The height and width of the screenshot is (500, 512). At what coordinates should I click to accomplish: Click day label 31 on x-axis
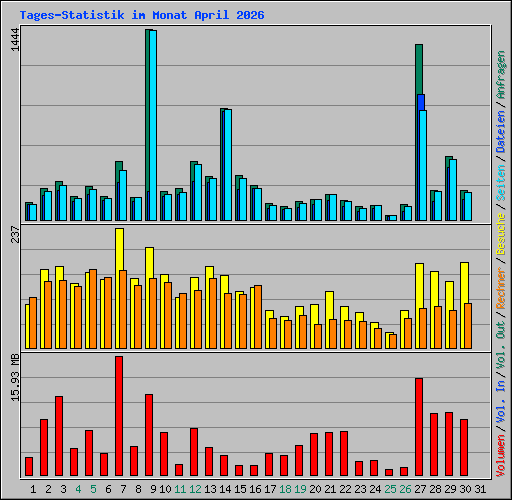pyautogui.click(x=480, y=489)
